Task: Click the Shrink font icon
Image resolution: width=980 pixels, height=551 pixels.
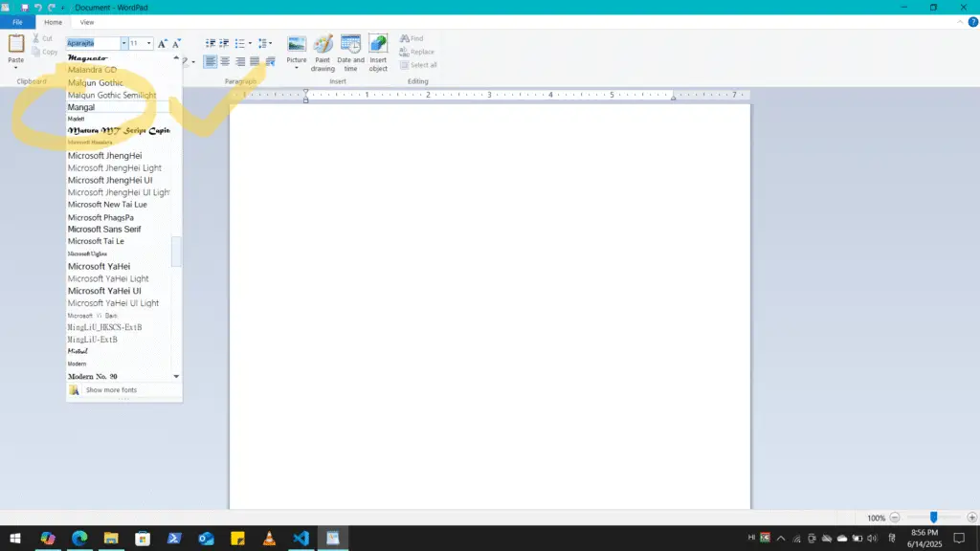Action: click(176, 43)
